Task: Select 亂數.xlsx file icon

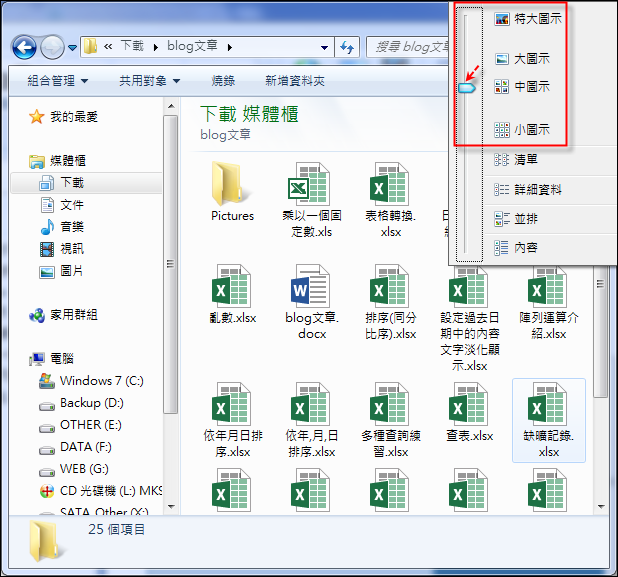Action: (232, 286)
